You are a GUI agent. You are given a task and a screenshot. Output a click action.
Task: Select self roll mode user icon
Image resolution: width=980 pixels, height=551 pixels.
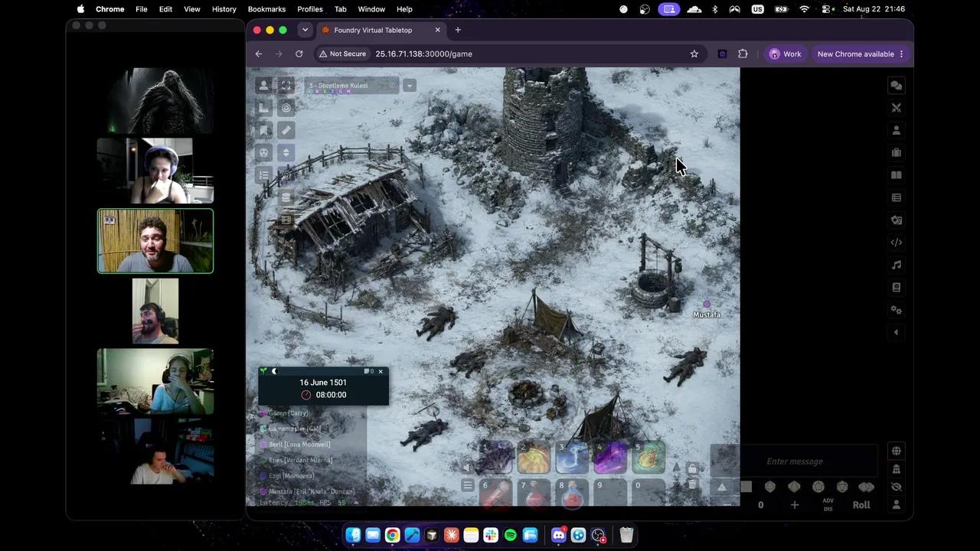896,505
